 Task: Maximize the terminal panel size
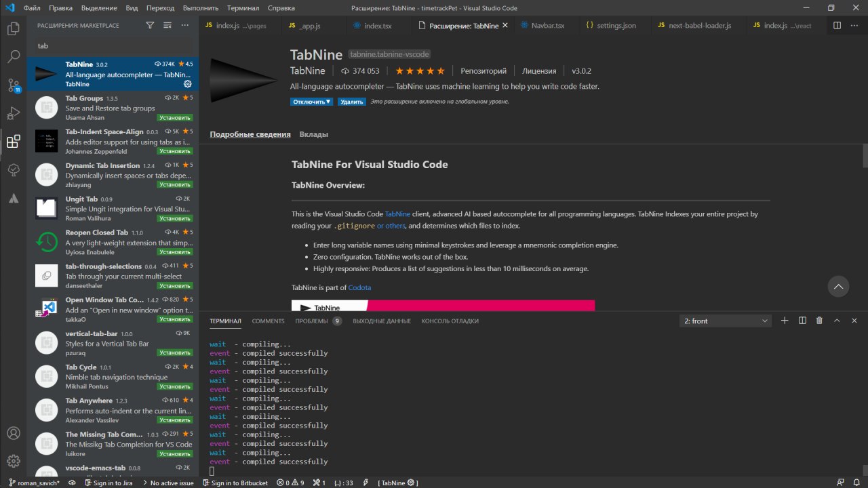(837, 321)
